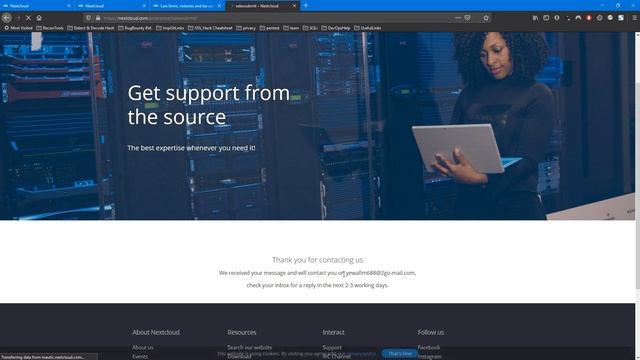Go back to the previous page
Screen dimensions: 640x360
point(7,18)
